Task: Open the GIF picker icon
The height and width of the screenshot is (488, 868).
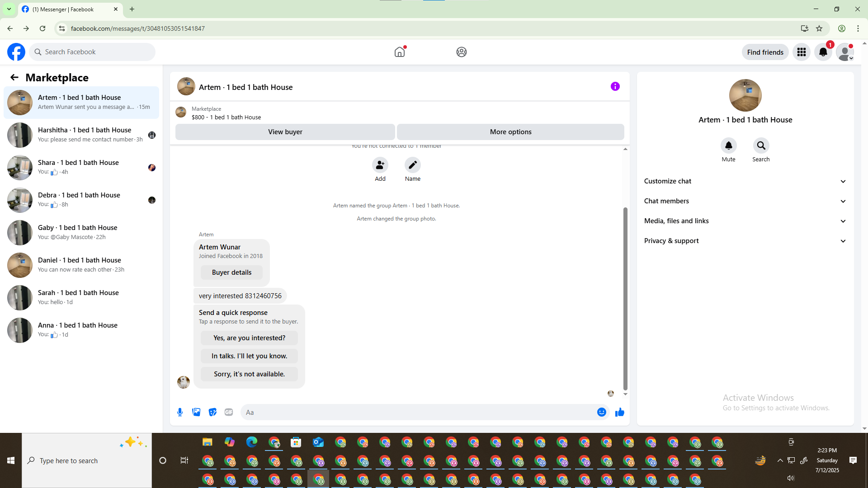Action: (x=229, y=412)
